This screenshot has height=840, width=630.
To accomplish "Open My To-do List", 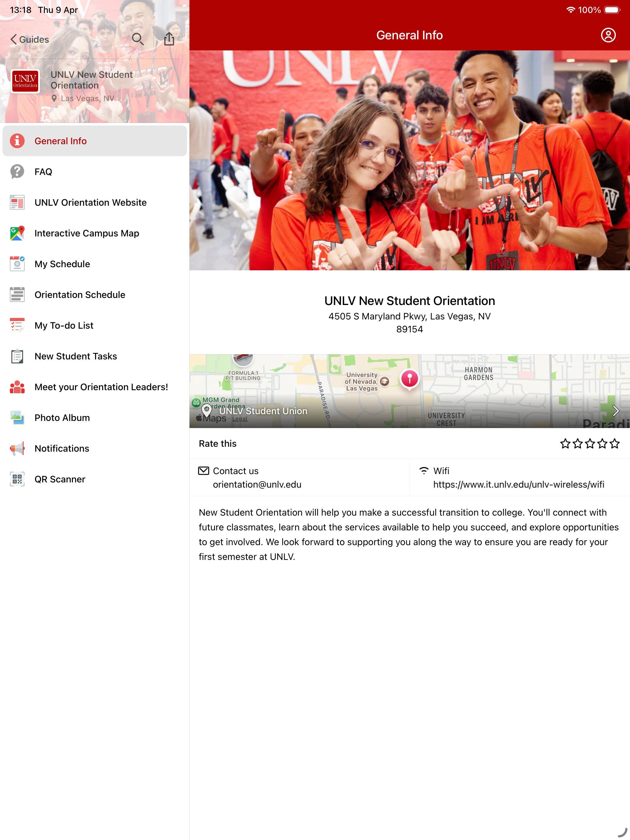I will point(95,325).
